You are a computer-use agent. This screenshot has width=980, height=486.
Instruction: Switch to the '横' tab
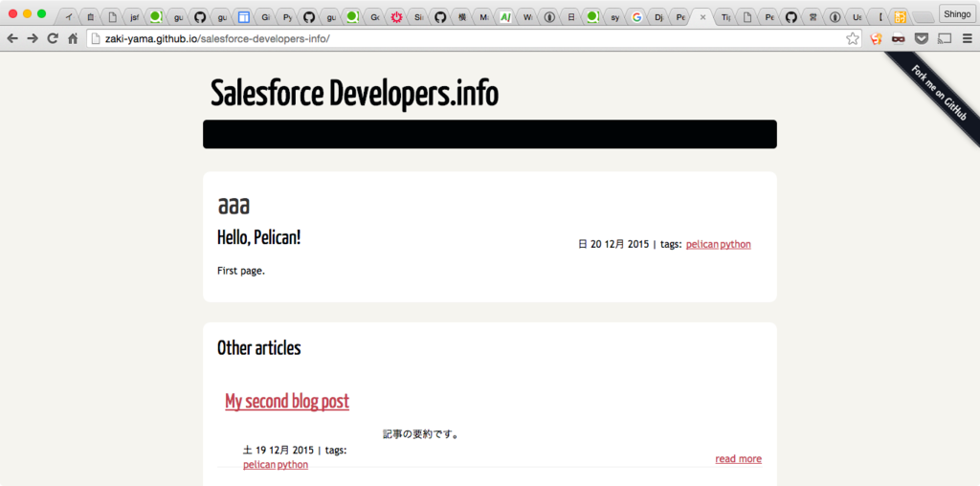coord(462,17)
